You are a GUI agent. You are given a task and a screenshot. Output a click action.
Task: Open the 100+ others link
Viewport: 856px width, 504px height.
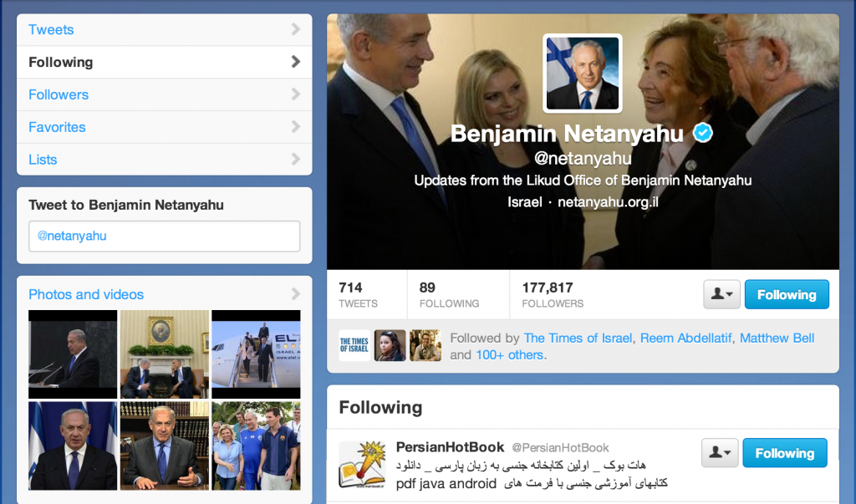[509, 355]
